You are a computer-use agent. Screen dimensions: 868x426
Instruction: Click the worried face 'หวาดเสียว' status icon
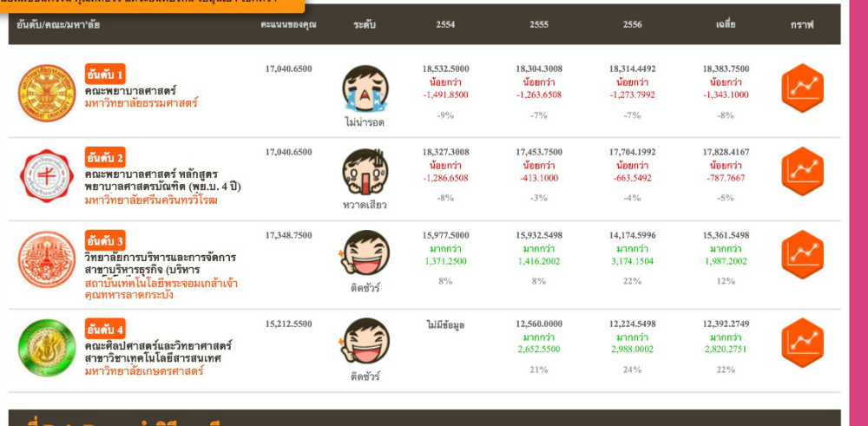click(x=365, y=172)
